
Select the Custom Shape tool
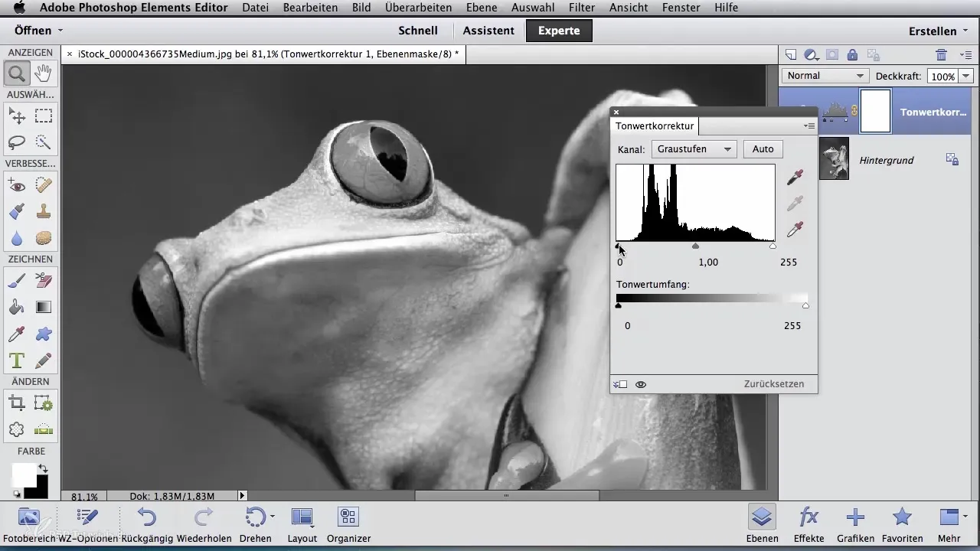pyautogui.click(x=44, y=334)
